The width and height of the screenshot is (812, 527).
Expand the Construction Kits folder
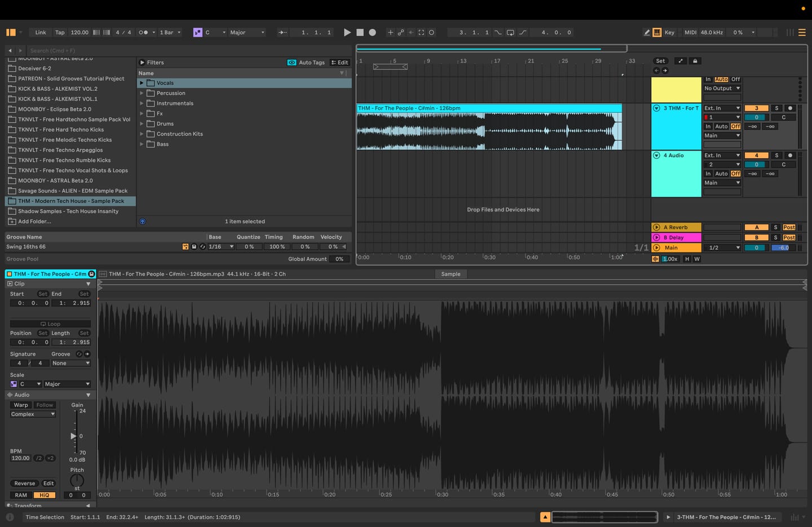pyautogui.click(x=142, y=134)
